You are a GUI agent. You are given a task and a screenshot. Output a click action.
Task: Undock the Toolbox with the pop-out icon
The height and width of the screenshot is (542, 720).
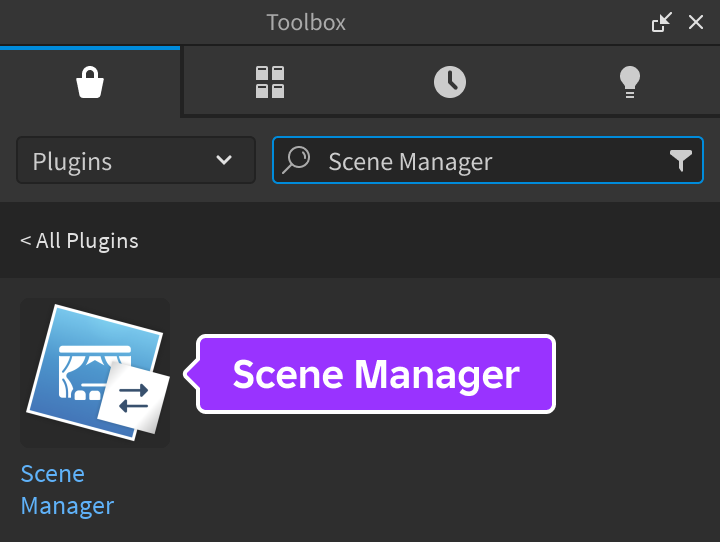point(661,22)
